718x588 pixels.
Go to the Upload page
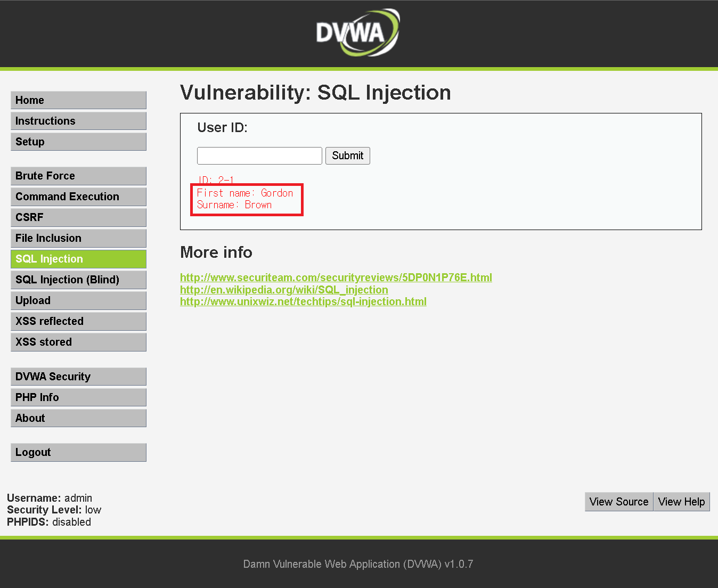78,300
